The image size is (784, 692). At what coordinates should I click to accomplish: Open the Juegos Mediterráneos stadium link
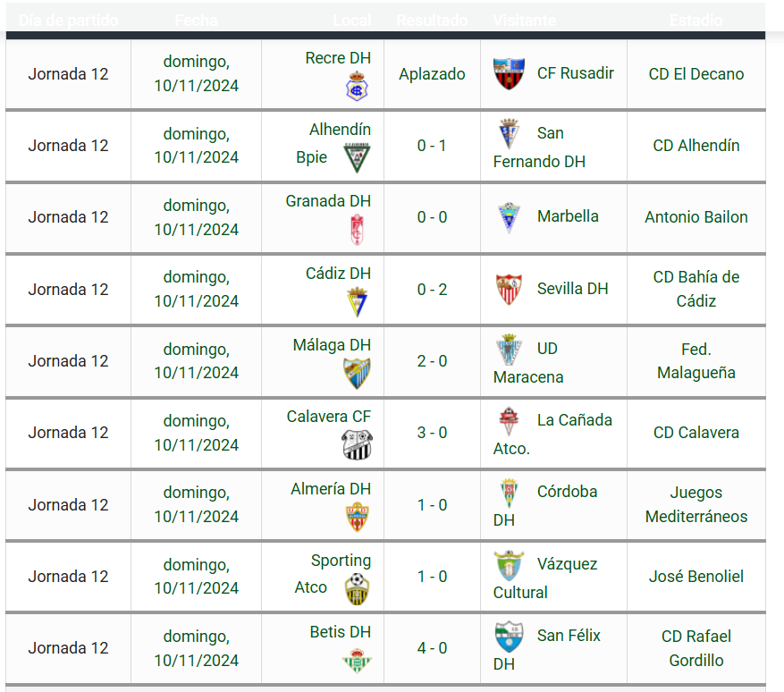[696, 504]
